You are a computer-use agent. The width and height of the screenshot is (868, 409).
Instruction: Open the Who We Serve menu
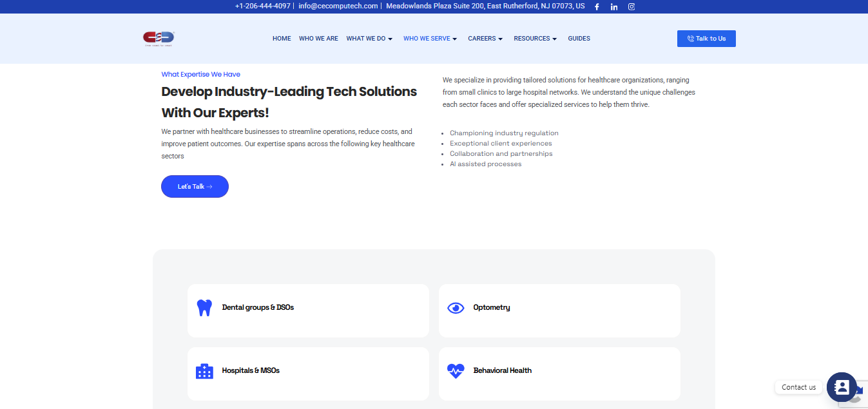pyautogui.click(x=427, y=39)
